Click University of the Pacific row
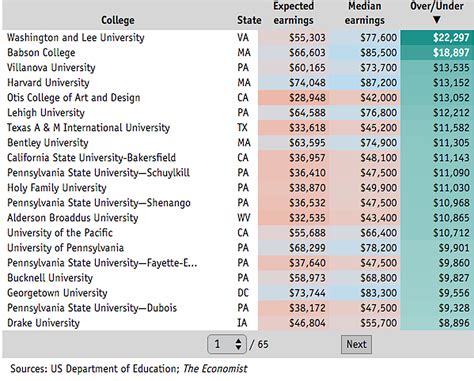Viewport: 474px width, 381px height. (x=238, y=233)
